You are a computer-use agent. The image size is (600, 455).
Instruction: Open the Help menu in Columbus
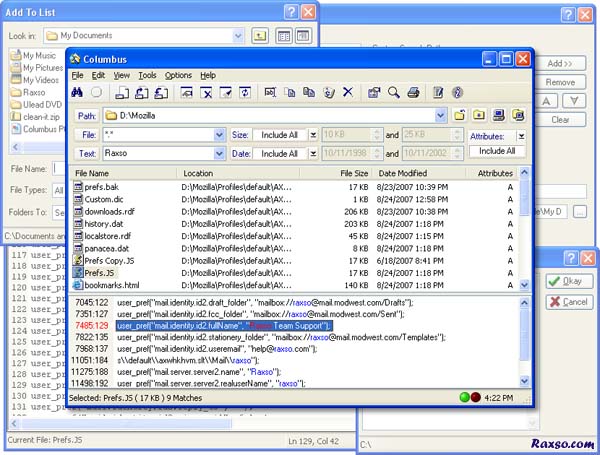[208, 75]
